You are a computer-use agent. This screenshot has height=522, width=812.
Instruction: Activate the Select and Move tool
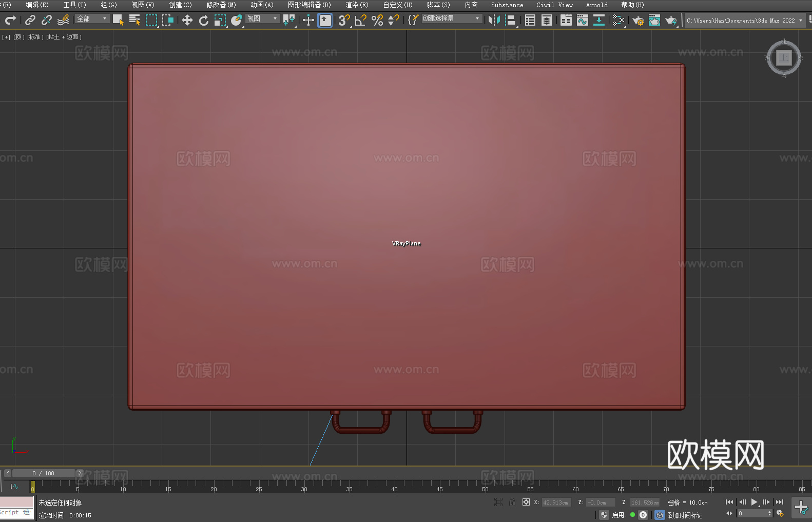point(187,20)
